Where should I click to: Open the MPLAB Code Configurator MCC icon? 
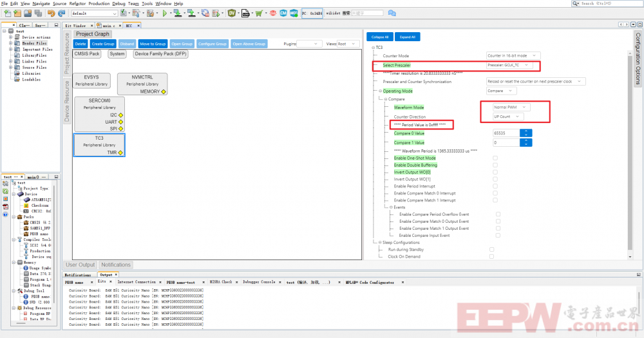(294, 13)
